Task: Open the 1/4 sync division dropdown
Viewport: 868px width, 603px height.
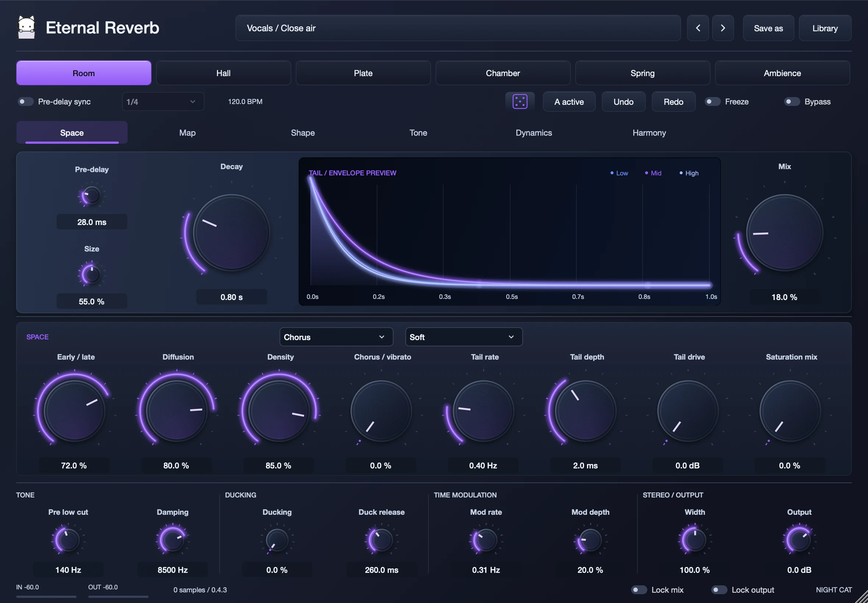Action: click(x=163, y=101)
